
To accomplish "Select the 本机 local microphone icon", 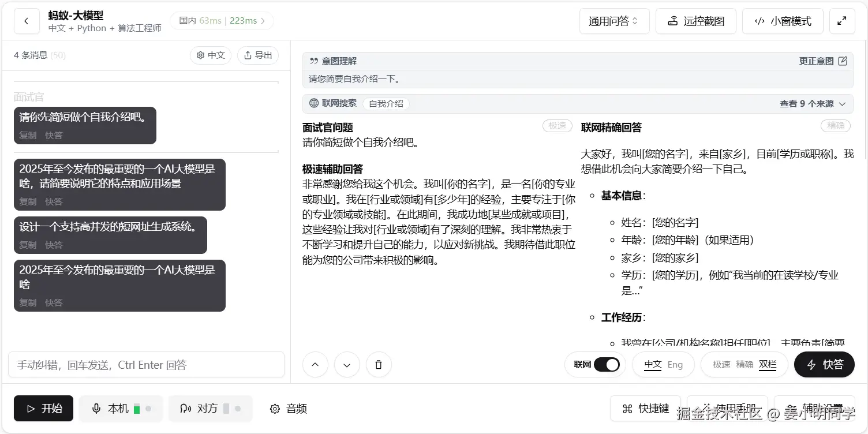I will coord(96,408).
